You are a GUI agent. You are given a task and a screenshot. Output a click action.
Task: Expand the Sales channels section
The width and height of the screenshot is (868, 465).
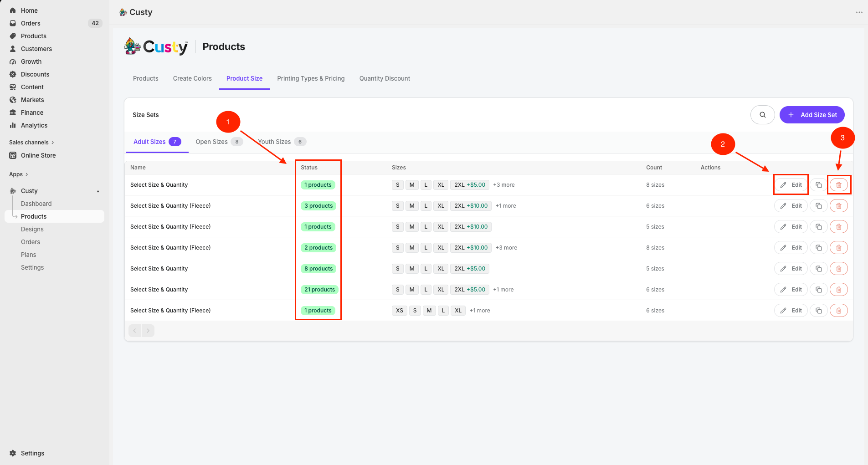click(31, 143)
